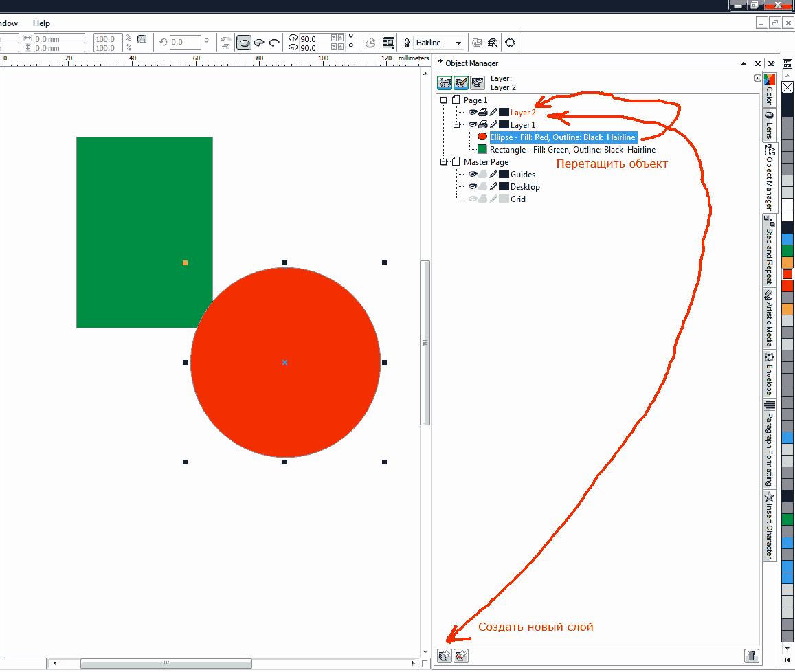Collapse the Page 1 tree node

444,100
